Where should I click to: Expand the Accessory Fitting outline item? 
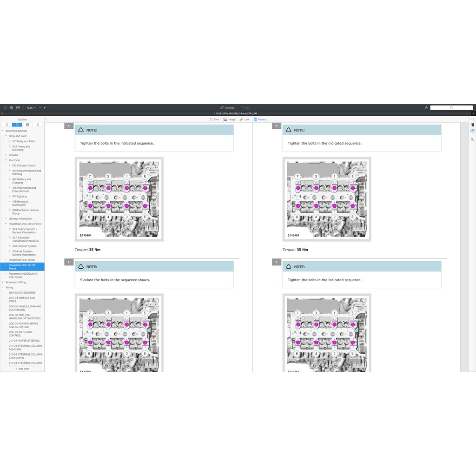pyautogui.click(x=3, y=282)
